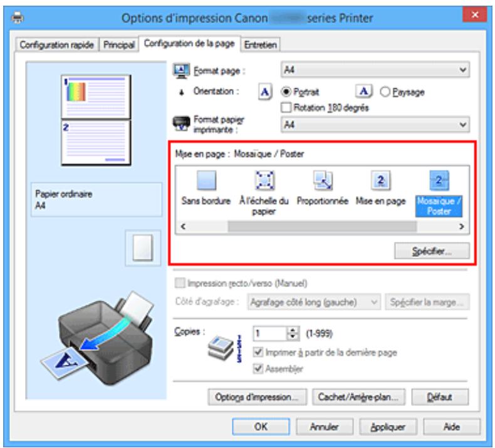The height and width of the screenshot is (448, 495).
Task: Toggle the Assembler checkbox
Action: point(258,368)
